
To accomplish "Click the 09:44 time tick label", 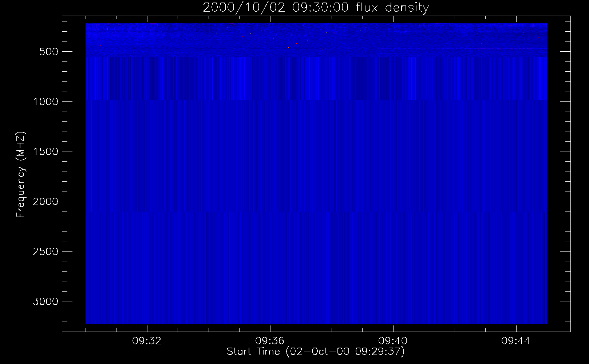I will [x=516, y=341].
